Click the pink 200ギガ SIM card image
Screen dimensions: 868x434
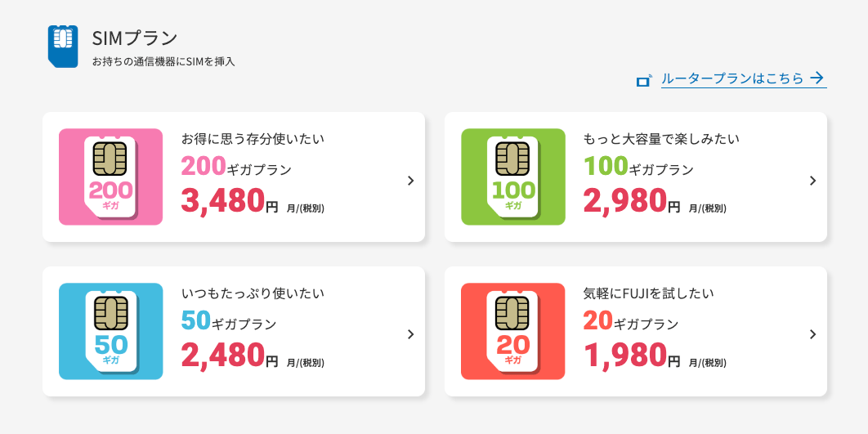click(110, 177)
